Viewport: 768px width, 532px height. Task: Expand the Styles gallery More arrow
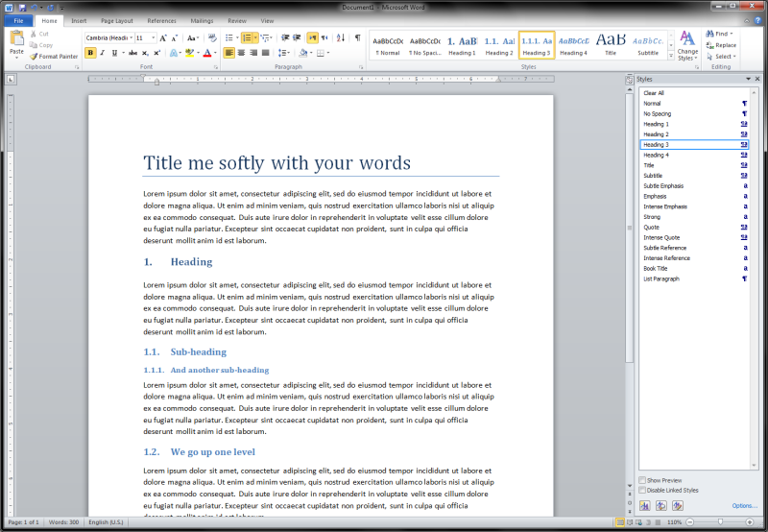[x=669, y=54]
